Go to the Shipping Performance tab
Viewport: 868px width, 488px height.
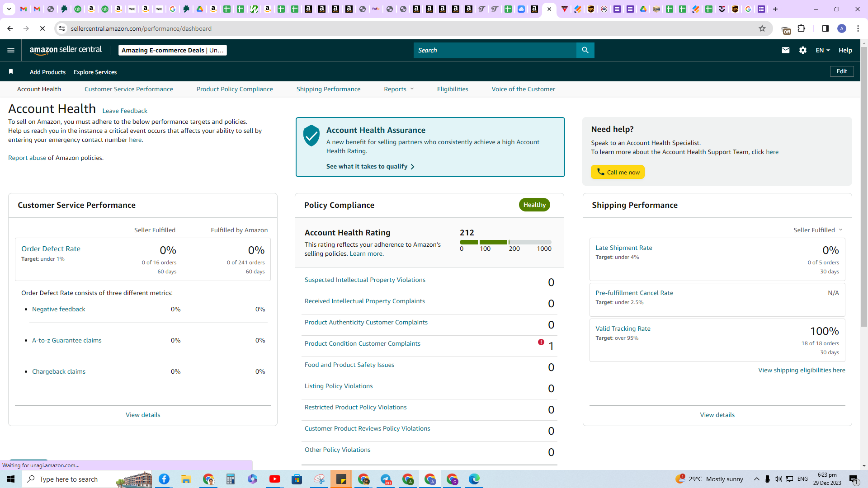329,89
